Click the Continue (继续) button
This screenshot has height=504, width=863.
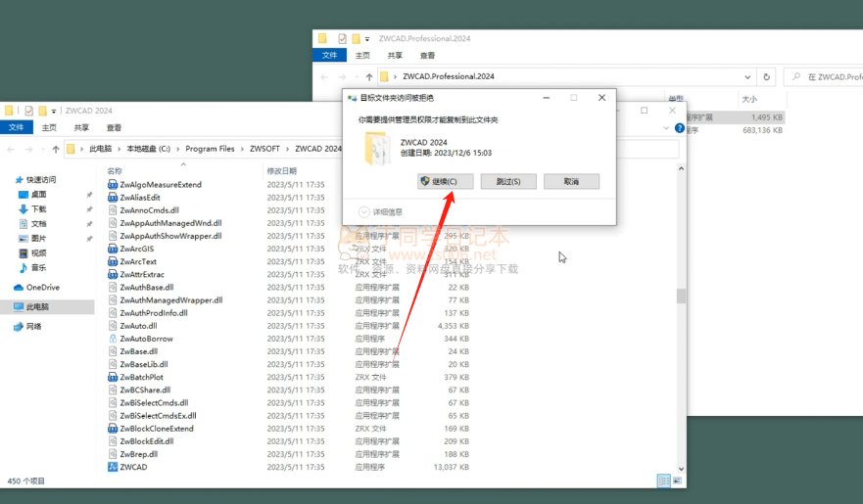coord(445,181)
